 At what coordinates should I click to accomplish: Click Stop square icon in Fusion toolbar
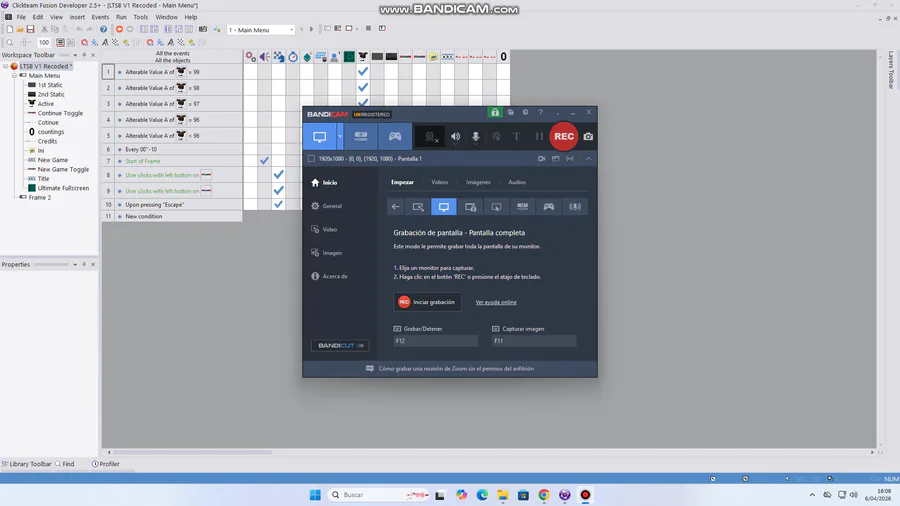[368, 28]
